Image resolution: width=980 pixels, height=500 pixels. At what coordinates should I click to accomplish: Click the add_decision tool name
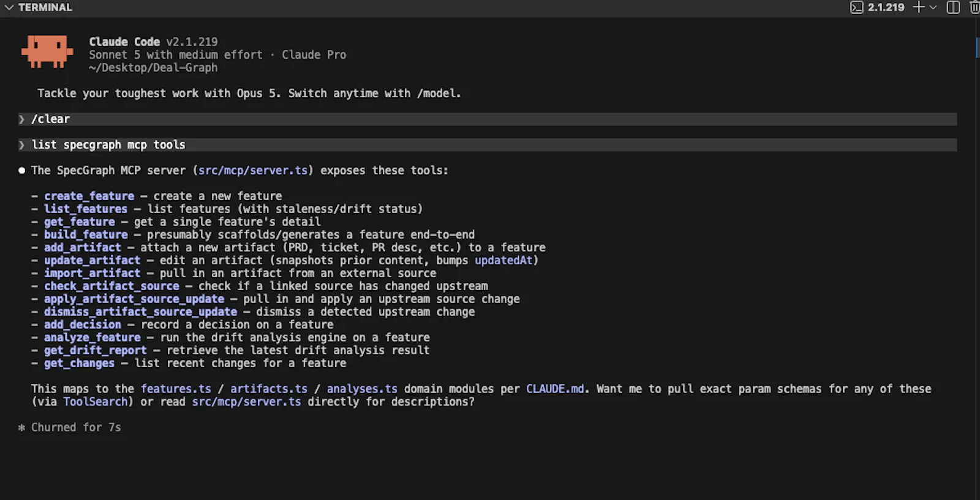83,324
